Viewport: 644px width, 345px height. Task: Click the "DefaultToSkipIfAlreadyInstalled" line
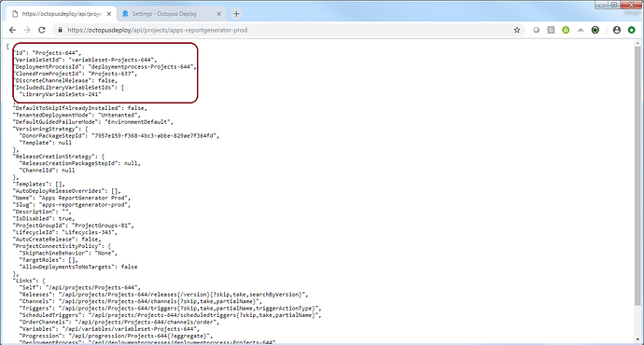80,108
